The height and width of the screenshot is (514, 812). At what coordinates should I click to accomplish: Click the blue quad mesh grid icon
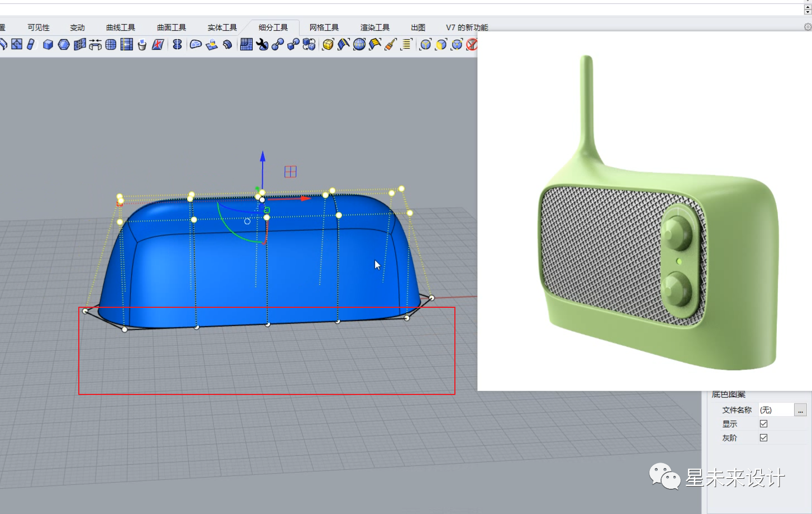(x=246, y=45)
